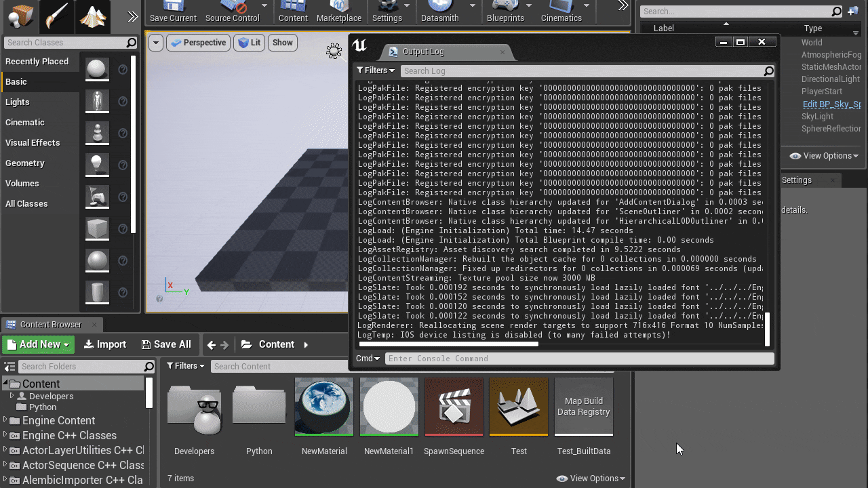Open the Content toolbar button
Image resolution: width=868 pixels, height=488 pixels.
coord(293,12)
